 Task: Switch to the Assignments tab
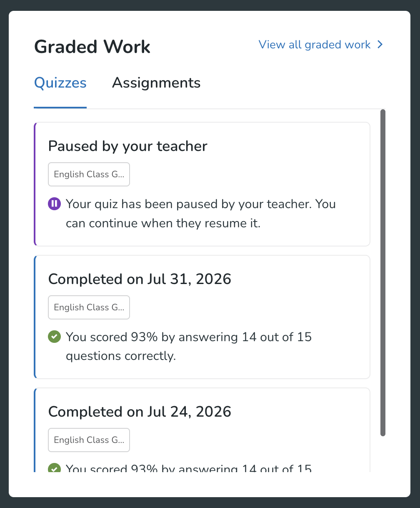coord(156,83)
